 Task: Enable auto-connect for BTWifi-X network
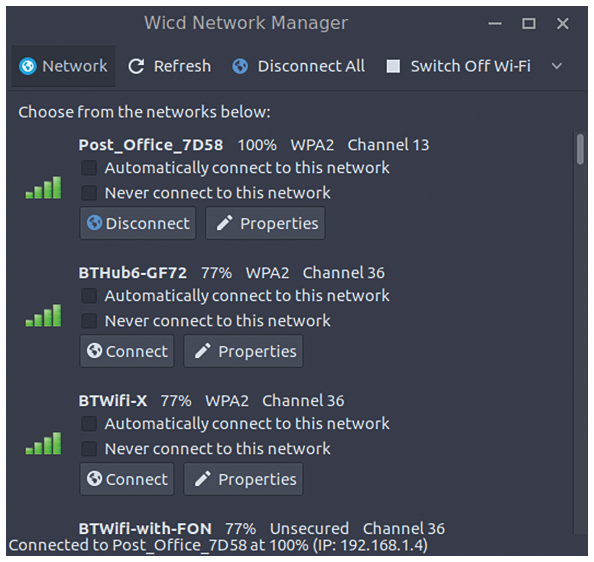point(89,423)
